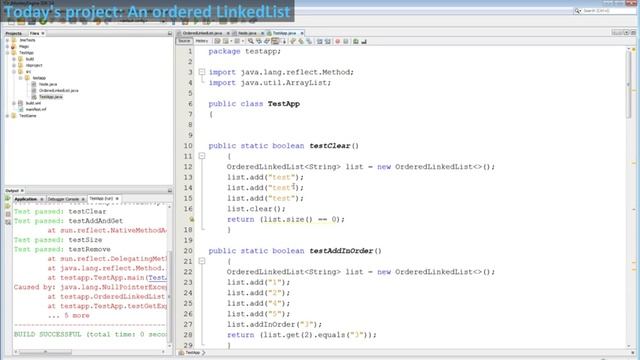Collapse the testAddInOrder method fold

(x=202, y=261)
